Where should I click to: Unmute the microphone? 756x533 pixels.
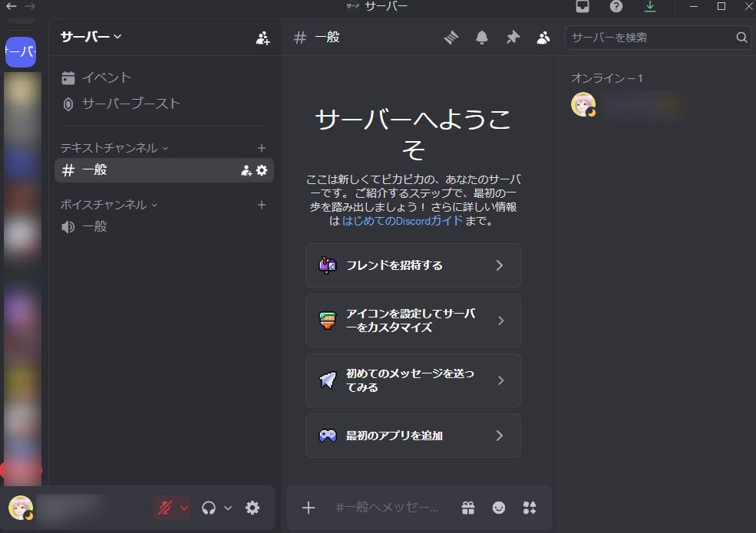click(x=164, y=508)
